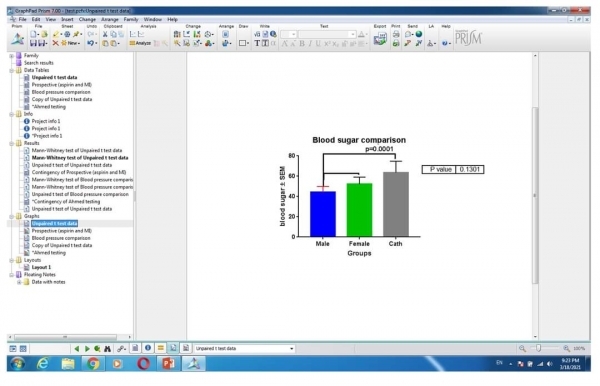600x386 pixels.
Task: Open Blood pressure comparison graph in navigator
Action: point(61,238)
